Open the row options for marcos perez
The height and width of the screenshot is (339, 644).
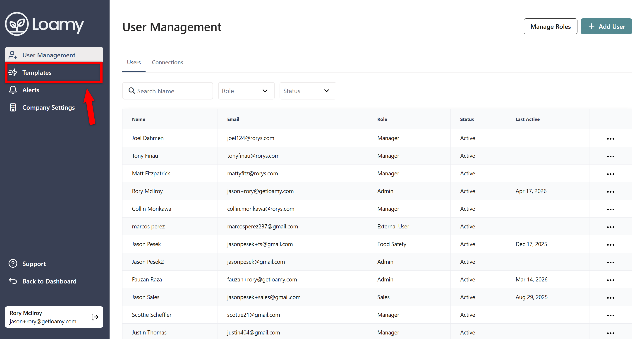click(x=610, y=227)
